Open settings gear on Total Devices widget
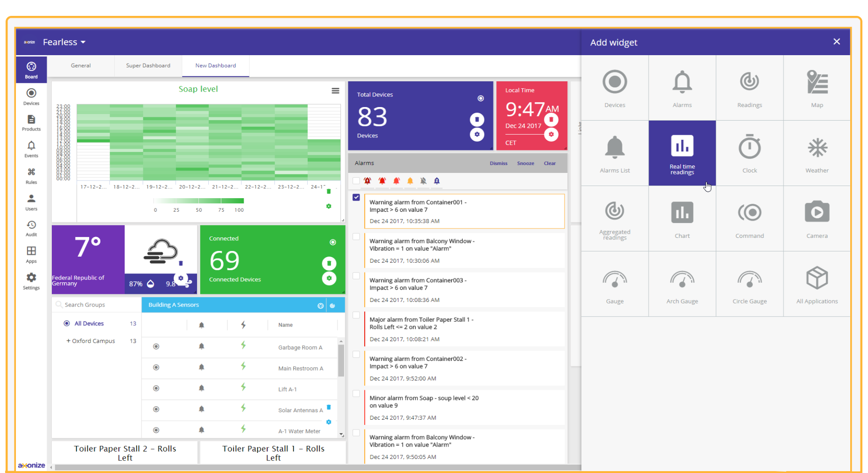Viewport: 868px width, 473px height. [477, 135]
